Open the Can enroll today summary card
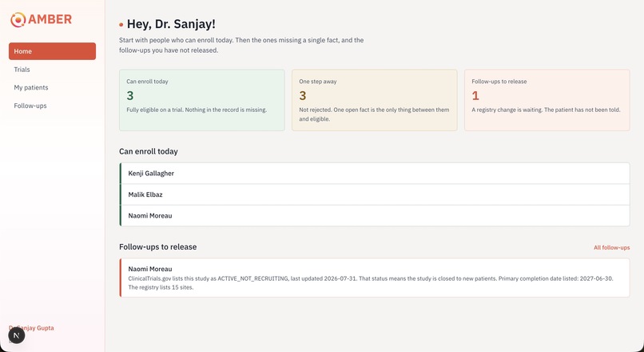Screen dimensions: 644x352 tap(201, 100)
